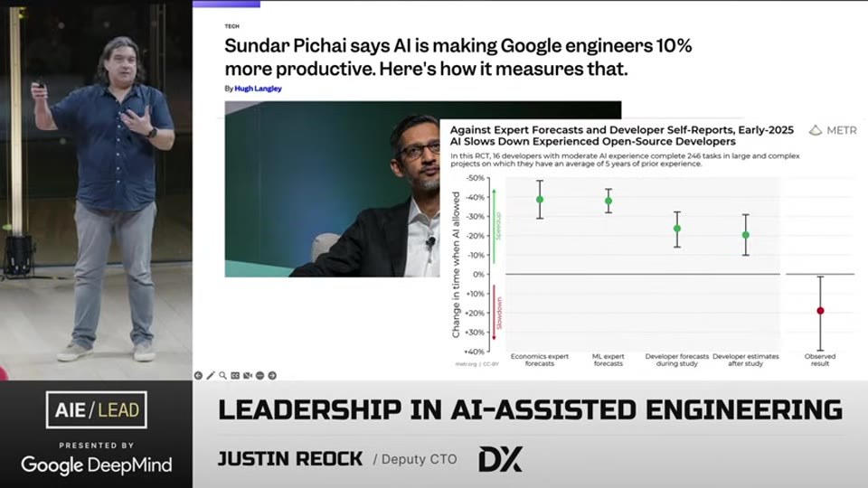The height and width of the screenshot is (488, 868).
Task: Click the "Change in time when AI allowed" label
Action: pos(456,265)
